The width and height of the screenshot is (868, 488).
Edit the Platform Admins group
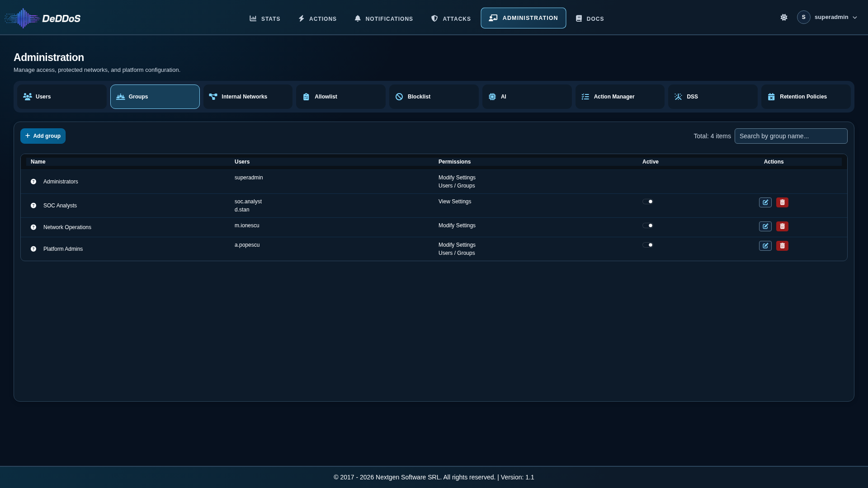(765, 246)
